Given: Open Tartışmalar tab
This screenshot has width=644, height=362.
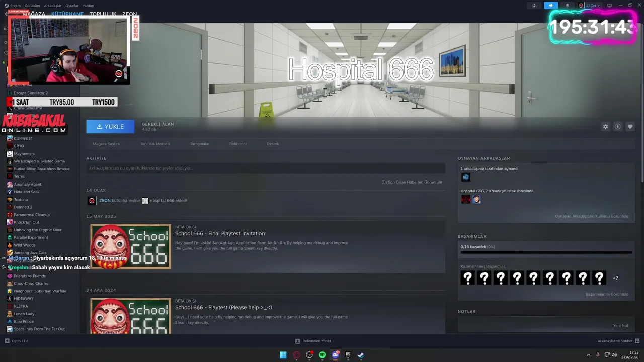Looking at the screenshot, I should pos(199,144).
